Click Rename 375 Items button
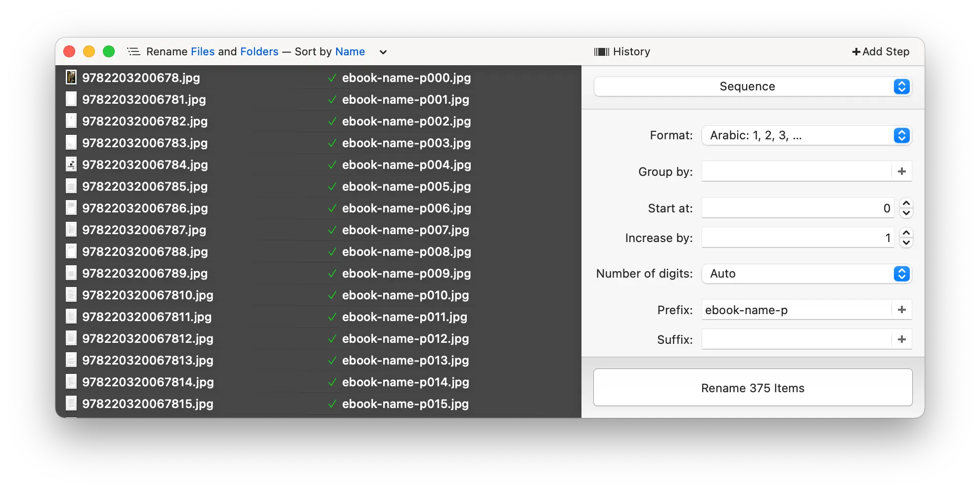The height and width of the screenshot is (491, 980). click(x=753, y=388)
